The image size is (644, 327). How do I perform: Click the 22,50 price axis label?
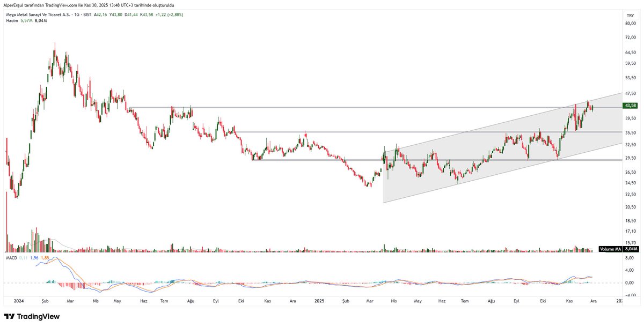pos(630,195)
